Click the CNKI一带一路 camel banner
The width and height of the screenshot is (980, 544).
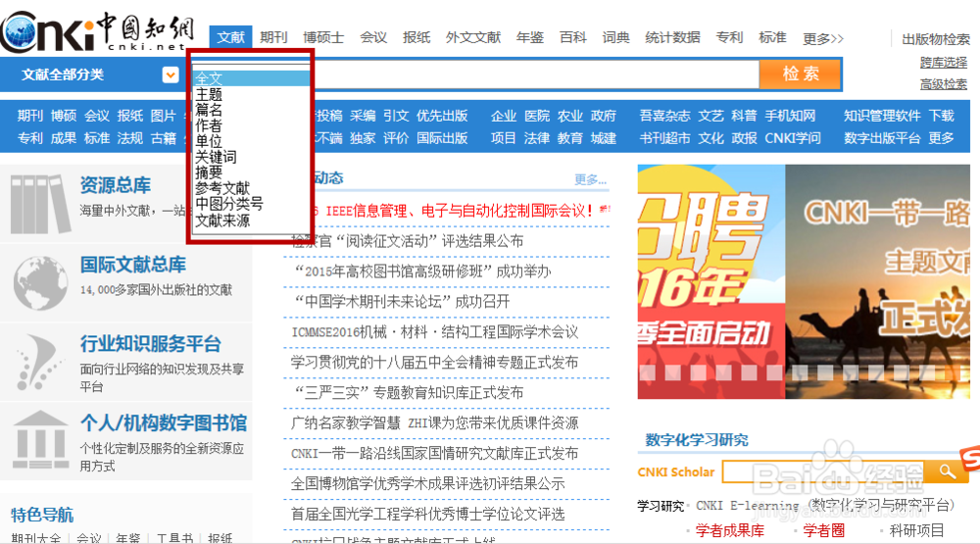(877, 281)
